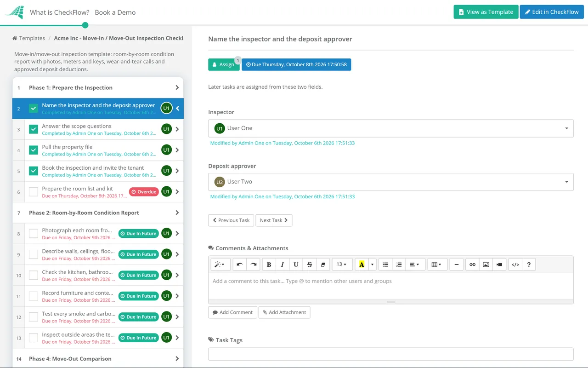Grab the comment editor resize handle

391,302
